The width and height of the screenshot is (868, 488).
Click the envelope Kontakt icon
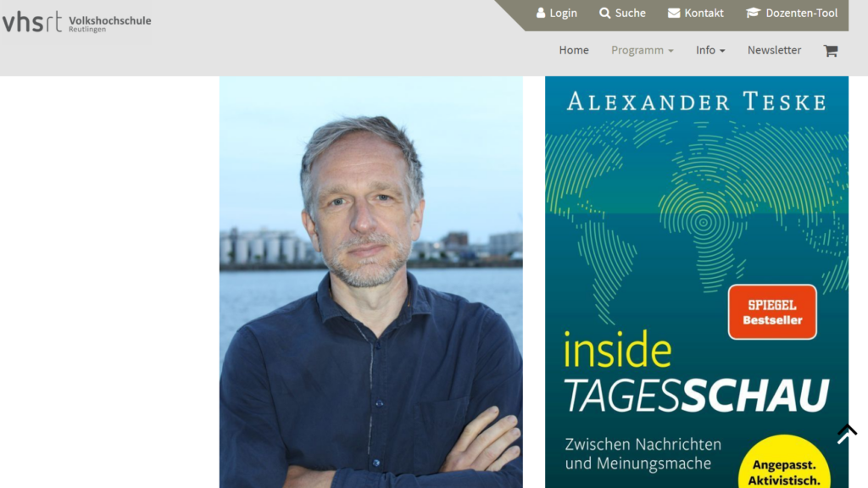[674, 13]
